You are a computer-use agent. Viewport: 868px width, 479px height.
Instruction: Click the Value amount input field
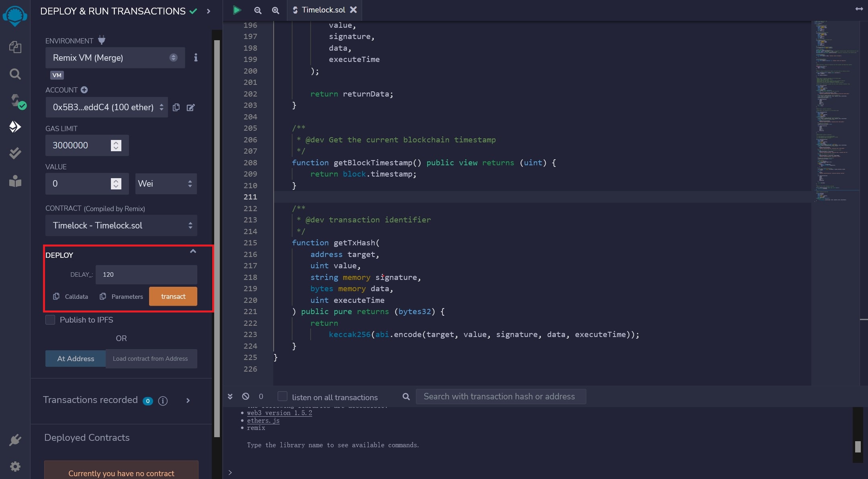[x=87, y=183]
